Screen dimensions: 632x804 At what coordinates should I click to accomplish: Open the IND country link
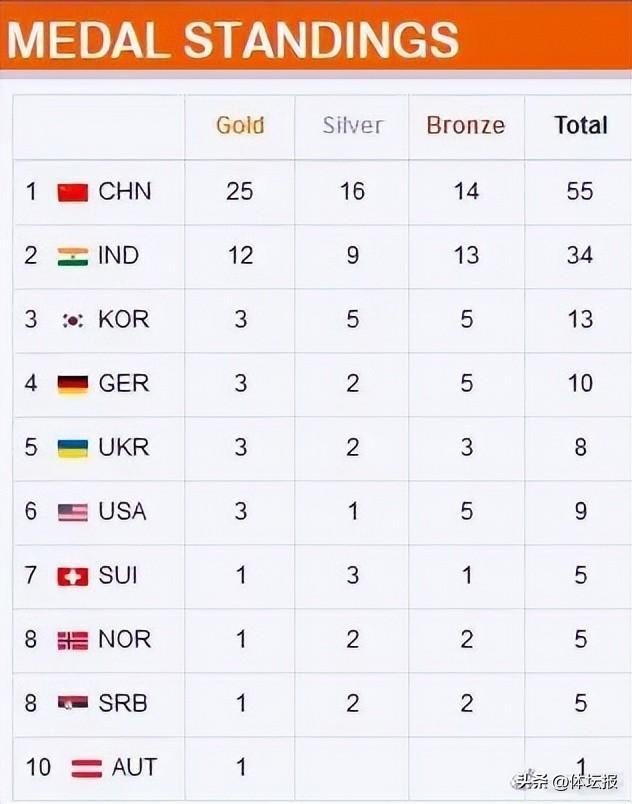coord(118,255)
